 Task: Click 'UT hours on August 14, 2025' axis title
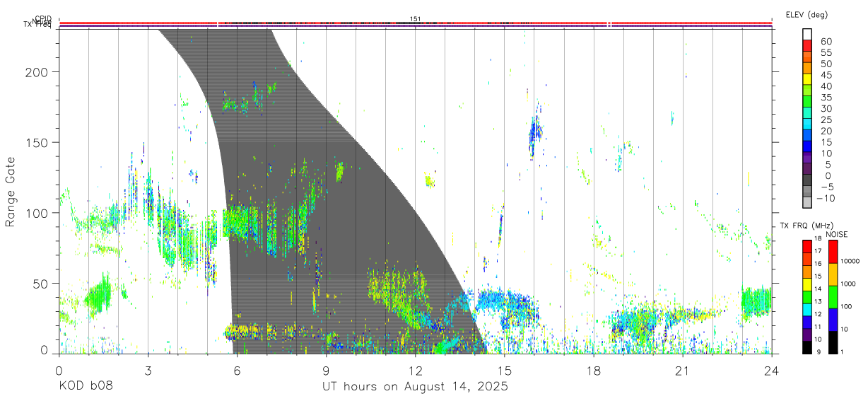416,386
